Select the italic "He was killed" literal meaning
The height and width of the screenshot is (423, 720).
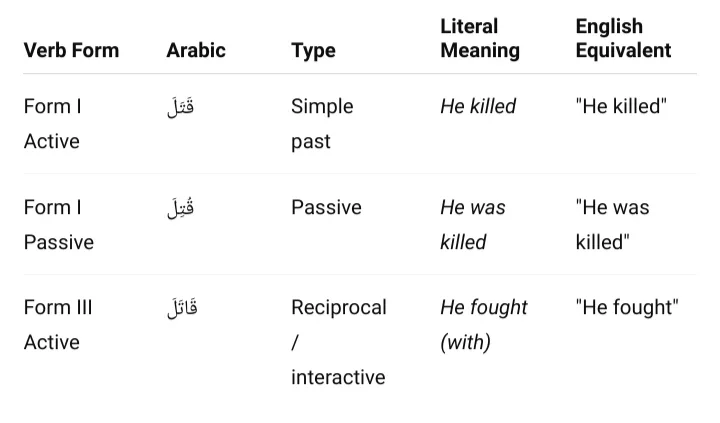[473, 225]
